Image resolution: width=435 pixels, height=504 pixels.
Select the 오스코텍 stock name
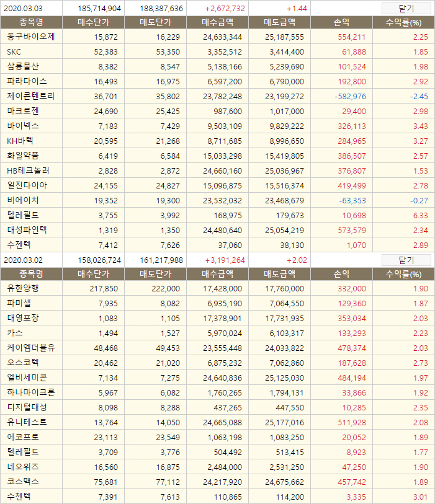[23, 363]
